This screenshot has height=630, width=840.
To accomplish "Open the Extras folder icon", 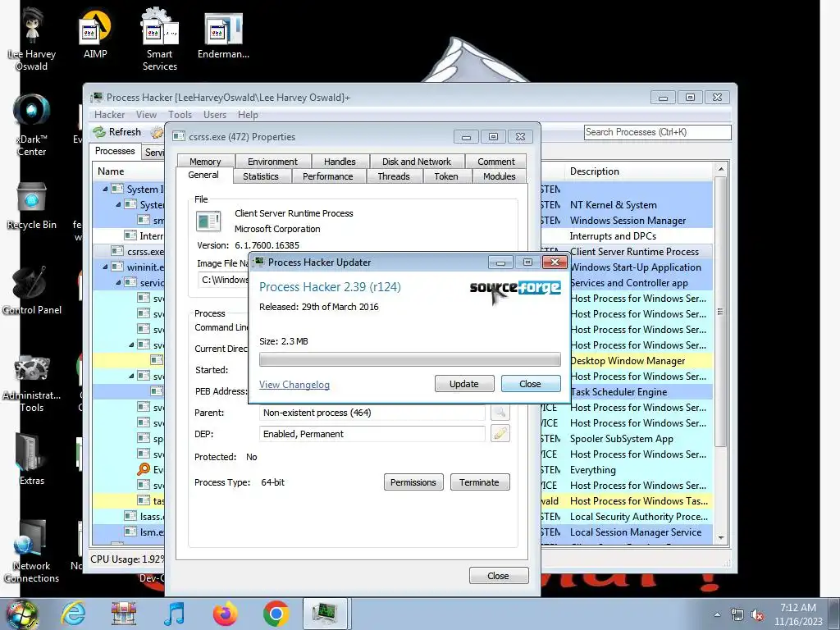I will coord(32,459).
